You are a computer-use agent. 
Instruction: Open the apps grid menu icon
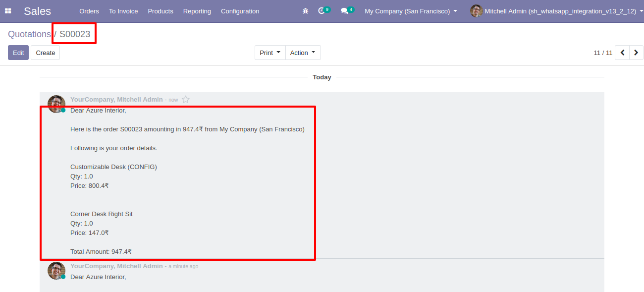[x=8, y=11]
